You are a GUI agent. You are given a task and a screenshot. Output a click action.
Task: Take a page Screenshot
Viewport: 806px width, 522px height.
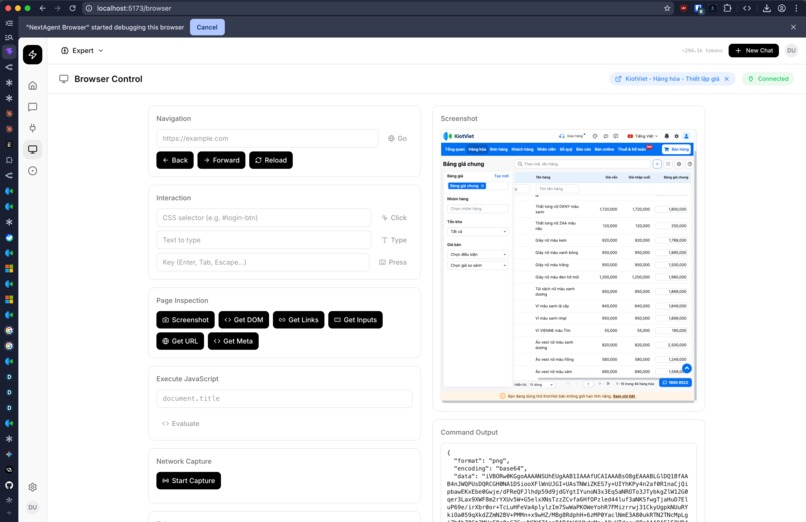tap(186, 320)
